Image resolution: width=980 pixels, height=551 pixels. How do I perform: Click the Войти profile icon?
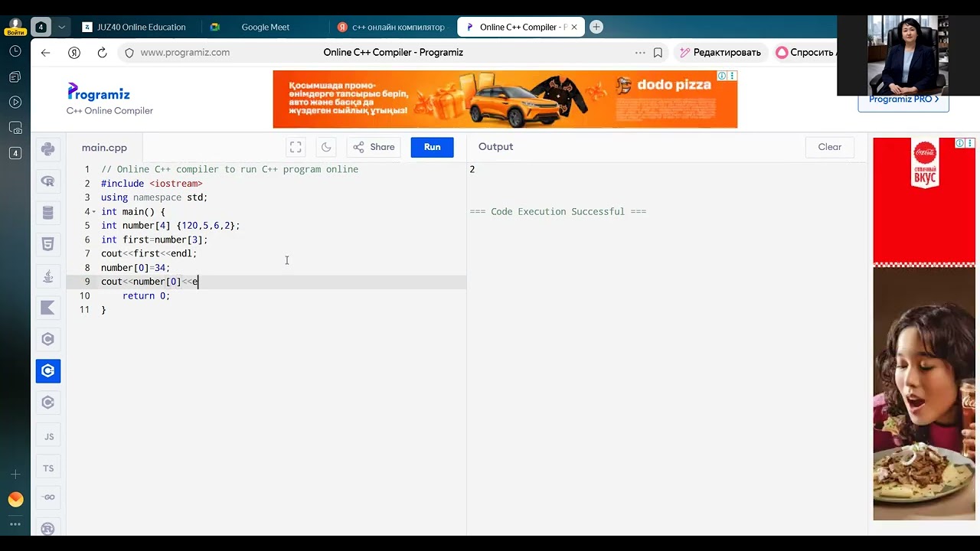[15, 27]
